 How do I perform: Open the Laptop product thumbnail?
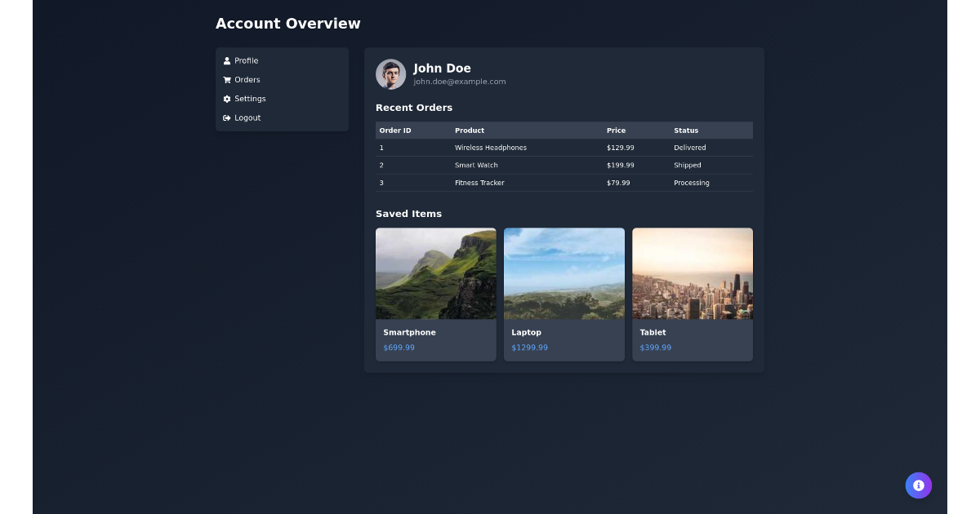click(563, 273)
